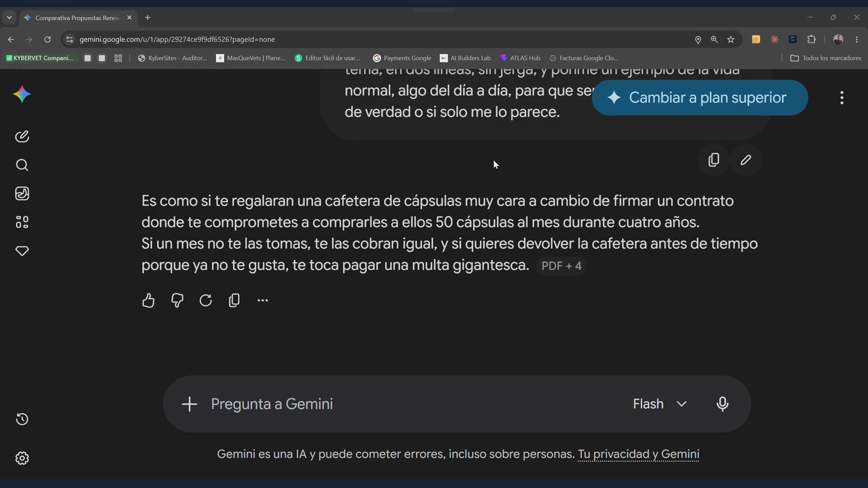Open activity history clock icon
Screen dimensions: 868x488
click(22, 419)
